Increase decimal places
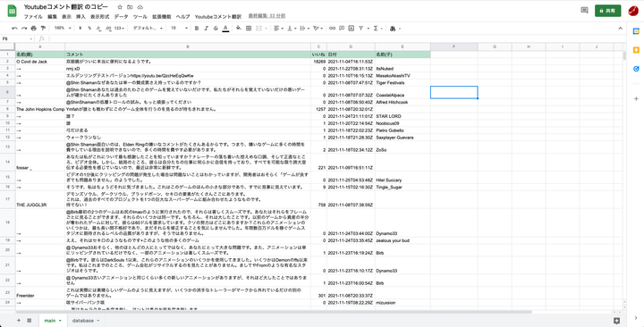Viewport: 644px width, 327px height. 108,29
